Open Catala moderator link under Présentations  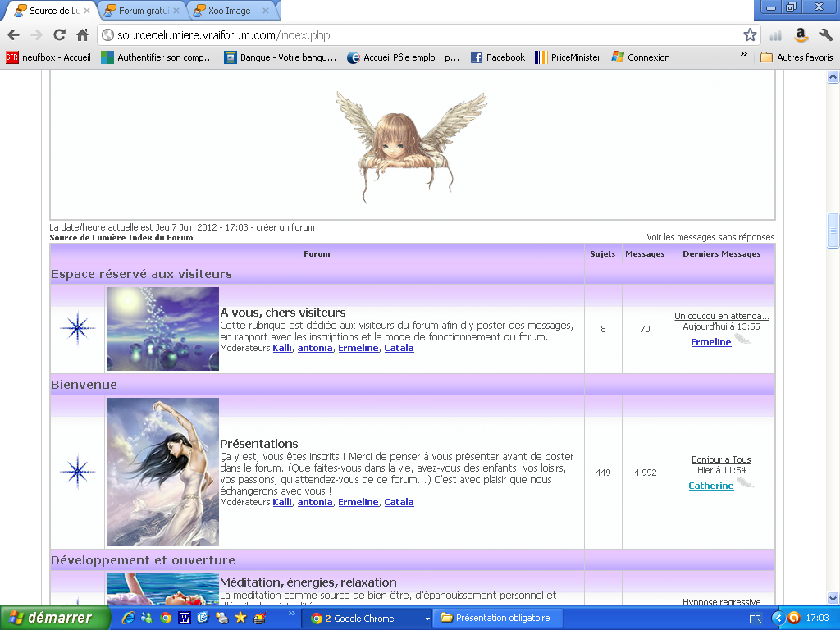click(x=399, y=502)
